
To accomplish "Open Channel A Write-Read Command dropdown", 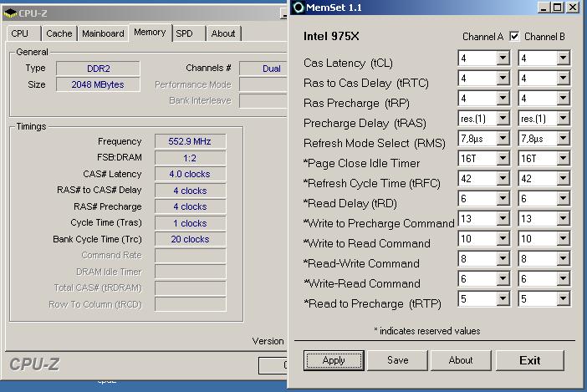I will [x=503, y=278].
